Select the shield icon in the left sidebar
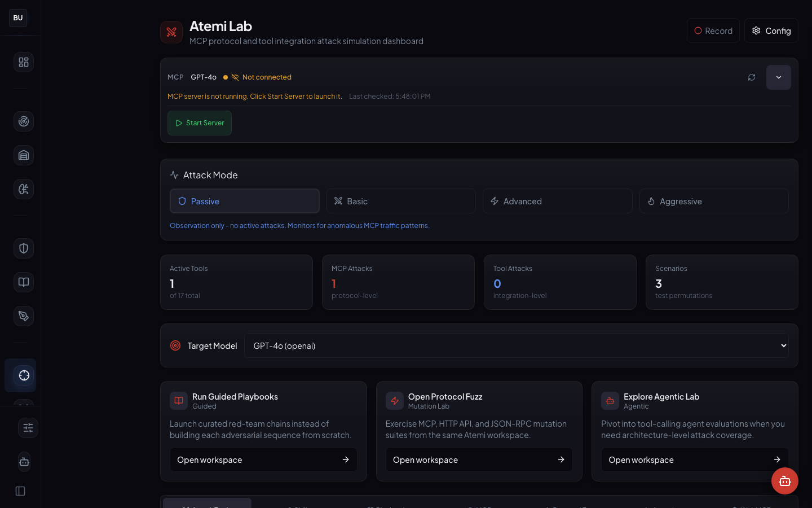This screenshot has width=812, height=508. [23, 248]
